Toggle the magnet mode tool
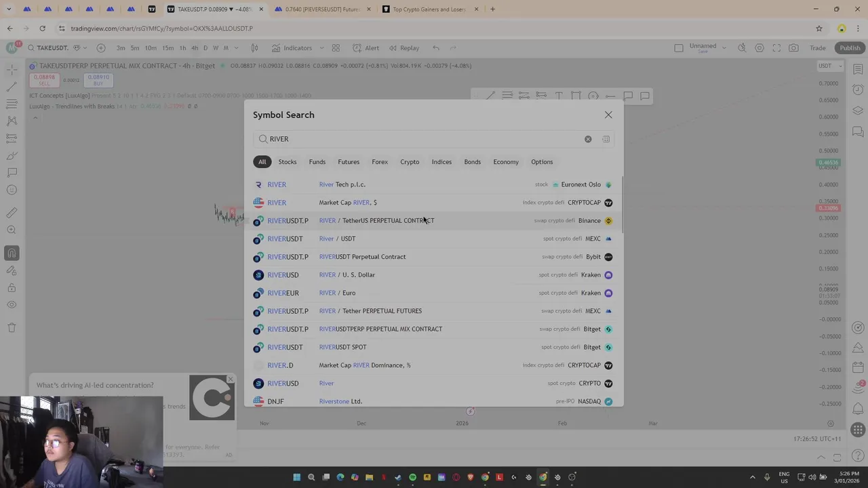The image size is (868, 488). pyautogui.click(x=12, y=253)
